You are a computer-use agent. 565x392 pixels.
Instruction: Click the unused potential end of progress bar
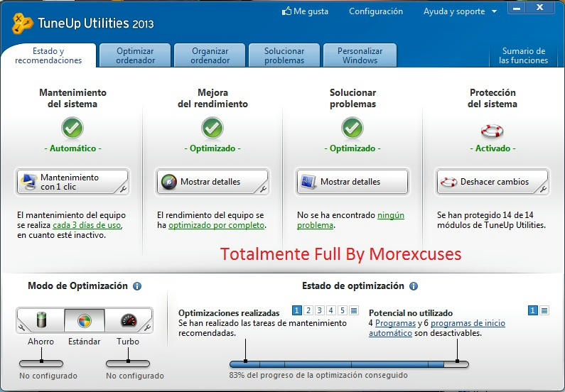click(x=456, y=364)
